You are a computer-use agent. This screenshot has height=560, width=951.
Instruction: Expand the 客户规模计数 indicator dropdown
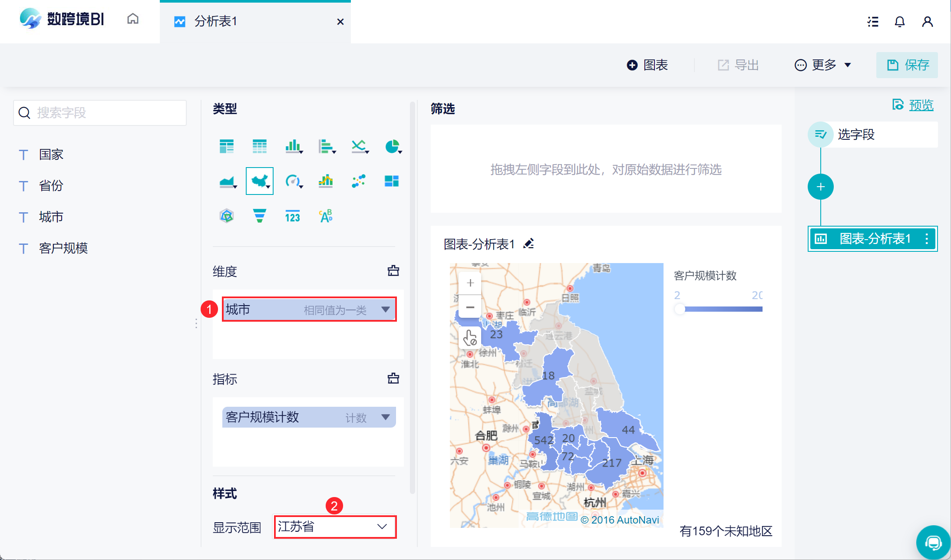tap(385, 417)
